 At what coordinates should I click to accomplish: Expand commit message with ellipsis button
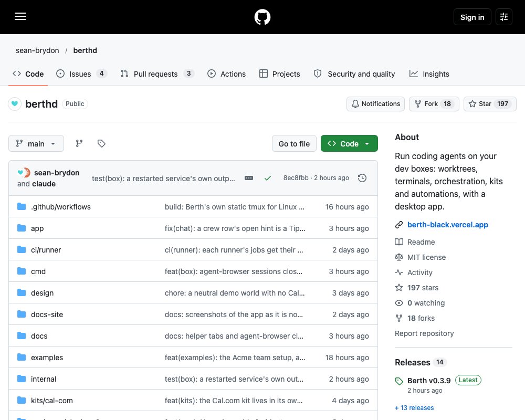249,178
